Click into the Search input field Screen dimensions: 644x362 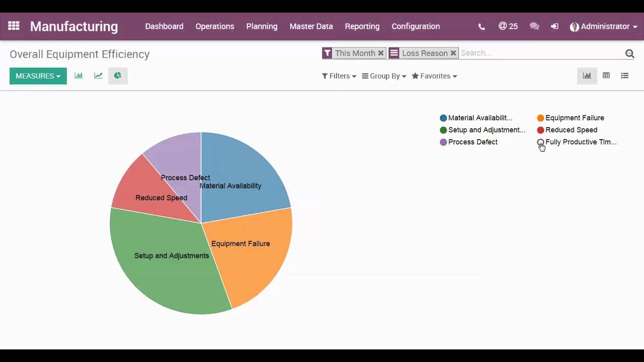[x=538, y=53]
